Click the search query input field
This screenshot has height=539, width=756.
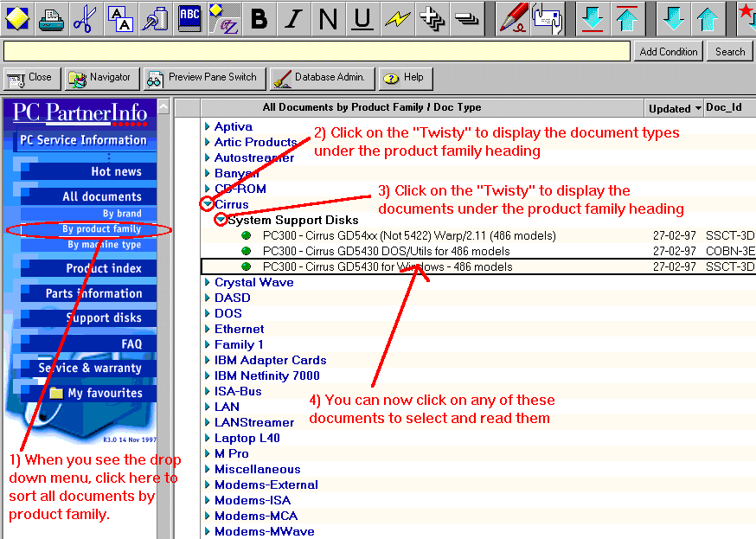click(317, 52)
